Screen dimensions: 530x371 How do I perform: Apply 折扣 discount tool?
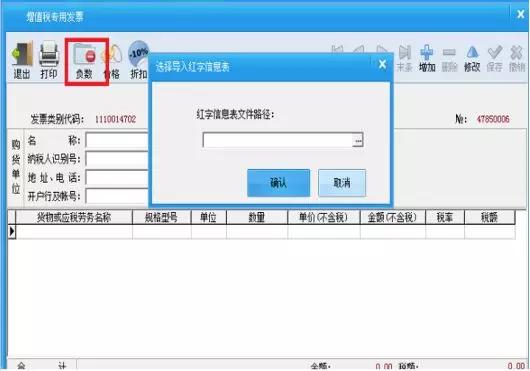[139, 60]
